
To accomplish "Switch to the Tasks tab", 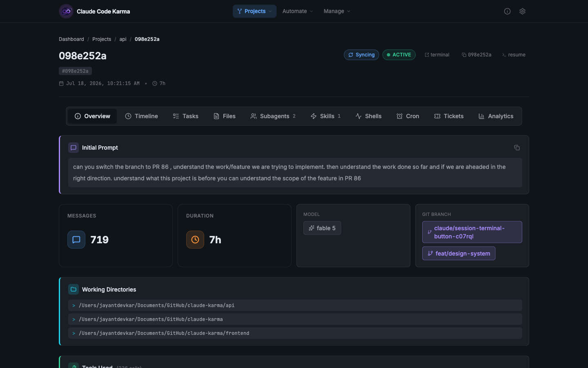I will (186, 116).
